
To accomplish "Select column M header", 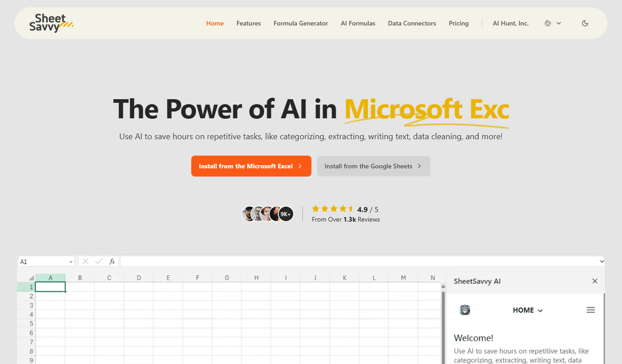I will 403,278.
